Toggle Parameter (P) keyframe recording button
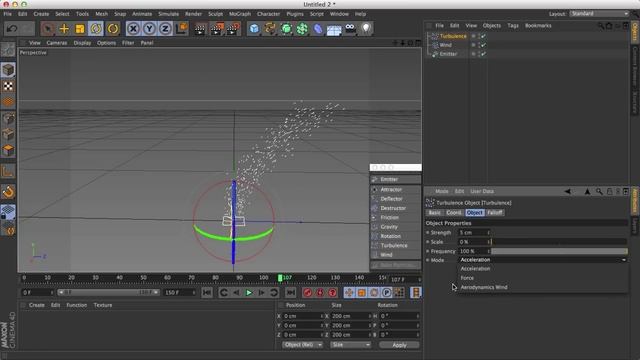This screenshot has width=640, height=360. [387, 292]
